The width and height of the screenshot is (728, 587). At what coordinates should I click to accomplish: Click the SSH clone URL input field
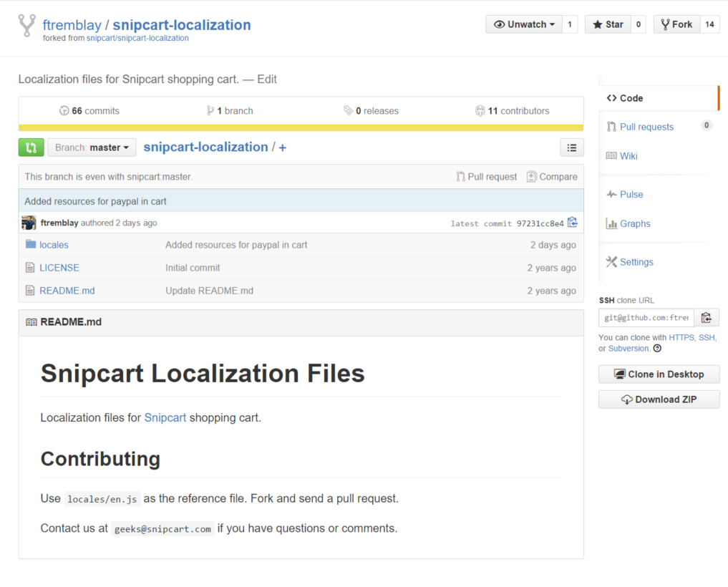(x=646, y=318)
